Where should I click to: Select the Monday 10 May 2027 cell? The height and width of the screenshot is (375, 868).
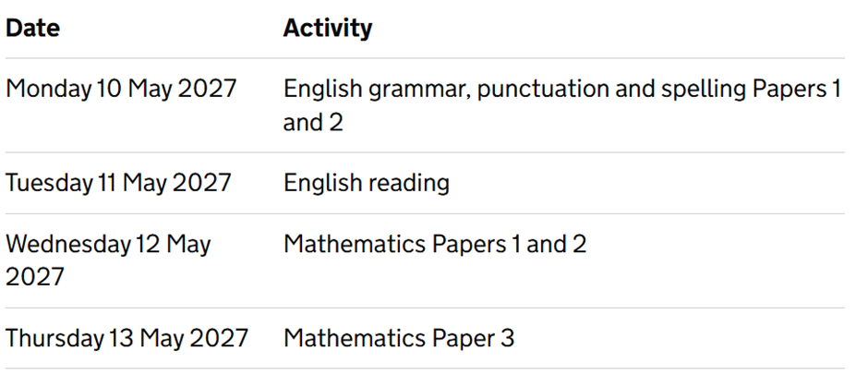[x=121, y=89]
